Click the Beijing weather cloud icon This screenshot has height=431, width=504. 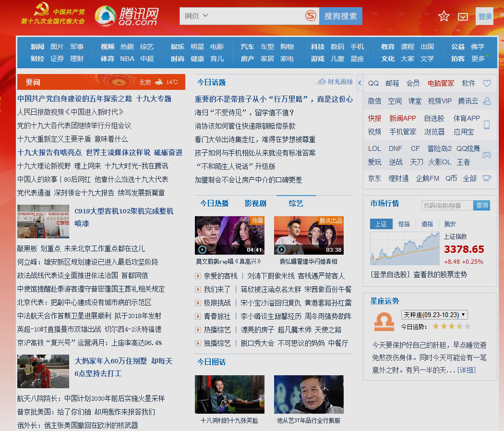pos(159,82)
